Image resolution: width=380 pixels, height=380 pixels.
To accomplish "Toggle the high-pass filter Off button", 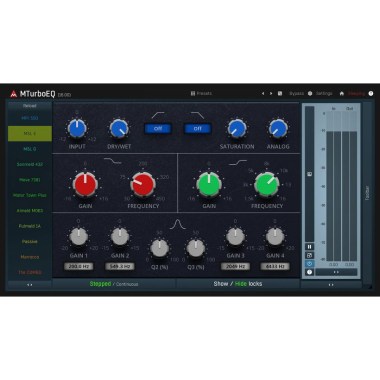I will [x=158, y=129].
